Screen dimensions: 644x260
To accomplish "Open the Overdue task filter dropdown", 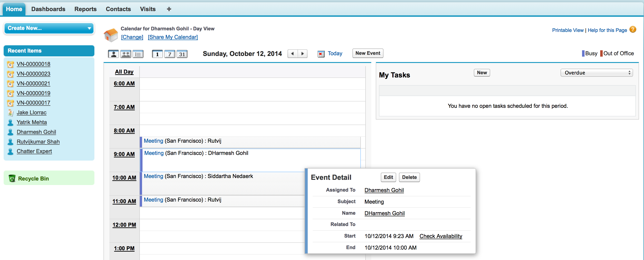I will click(x=596, y=73).
